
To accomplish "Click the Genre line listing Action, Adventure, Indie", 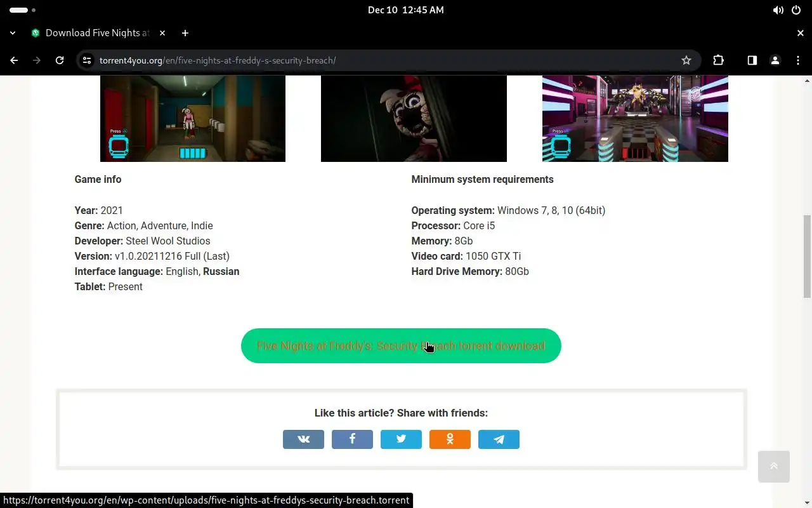I will click(x=144, y=225).
